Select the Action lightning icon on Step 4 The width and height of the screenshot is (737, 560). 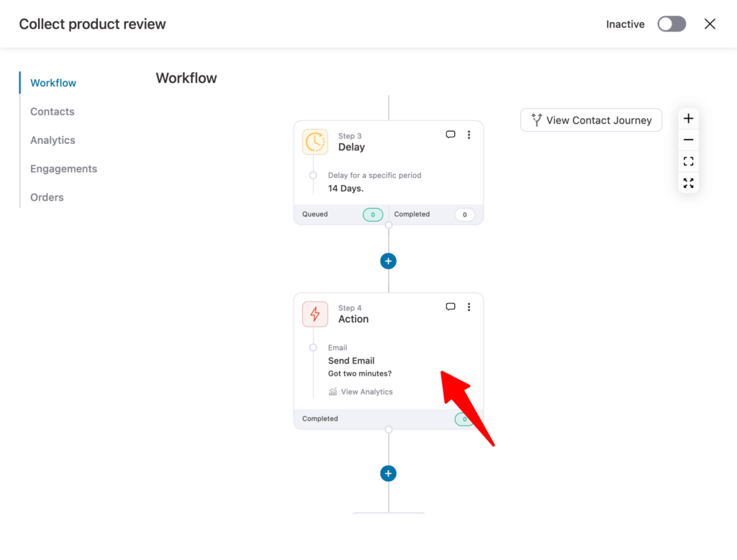click(x=315, y=314)
